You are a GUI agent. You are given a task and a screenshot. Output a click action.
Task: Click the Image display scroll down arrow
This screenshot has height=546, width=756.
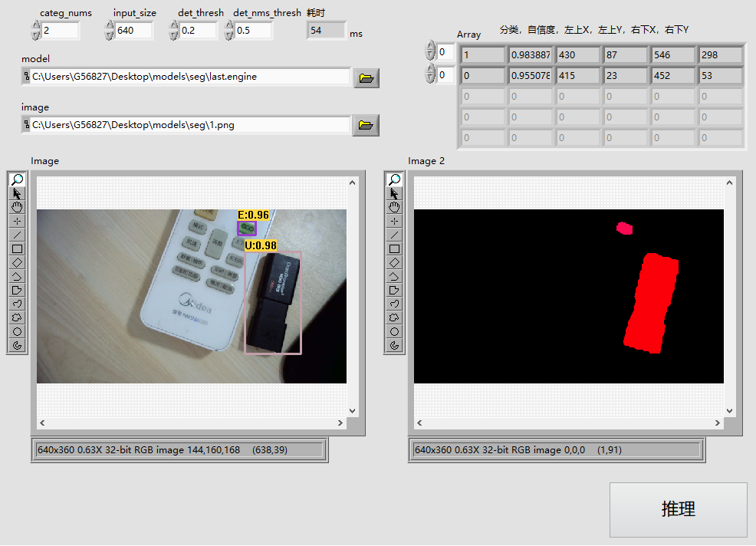pyautogui.click(x=352, y=411)
